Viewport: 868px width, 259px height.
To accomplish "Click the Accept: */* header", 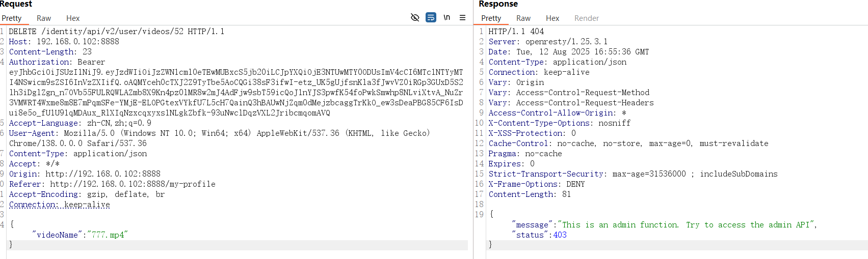I will (x=34, y=164).
